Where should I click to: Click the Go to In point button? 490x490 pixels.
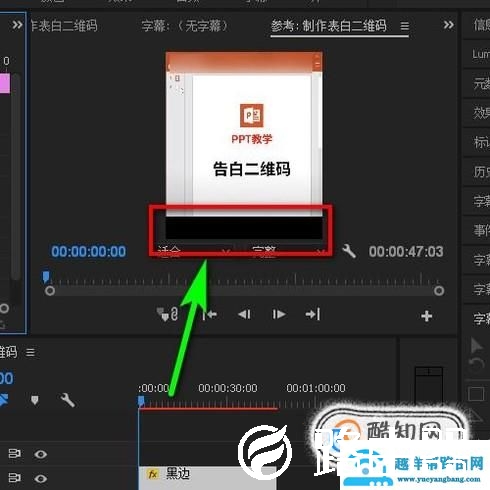coord(210,314)
